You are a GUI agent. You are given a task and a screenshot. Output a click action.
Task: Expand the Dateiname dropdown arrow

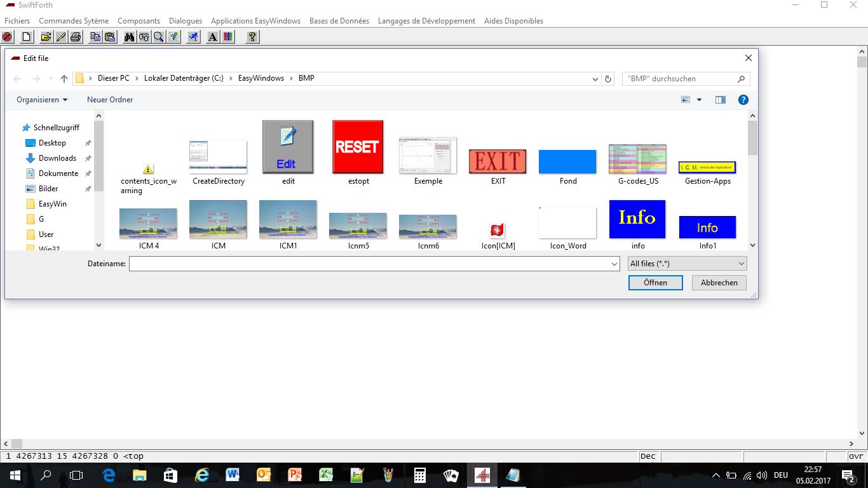tap(614, 264)
